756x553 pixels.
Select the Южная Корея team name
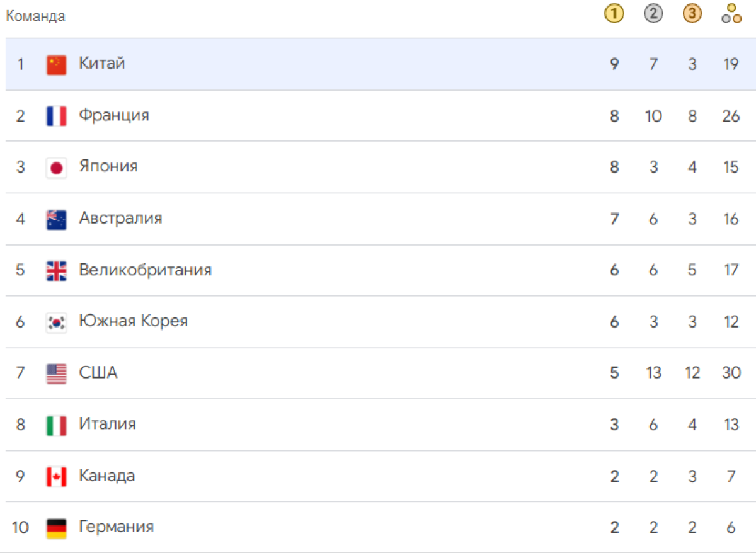coord(134,321)
